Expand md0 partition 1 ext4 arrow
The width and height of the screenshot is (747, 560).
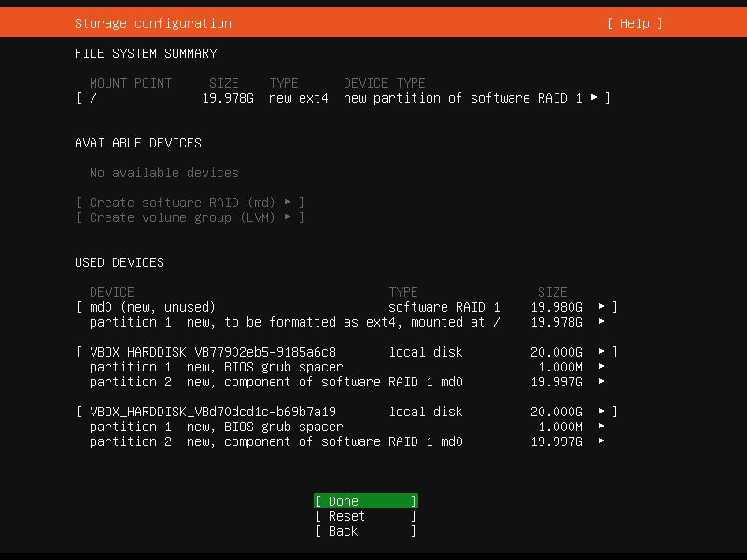pyautogui.click(x=601, y=322)
